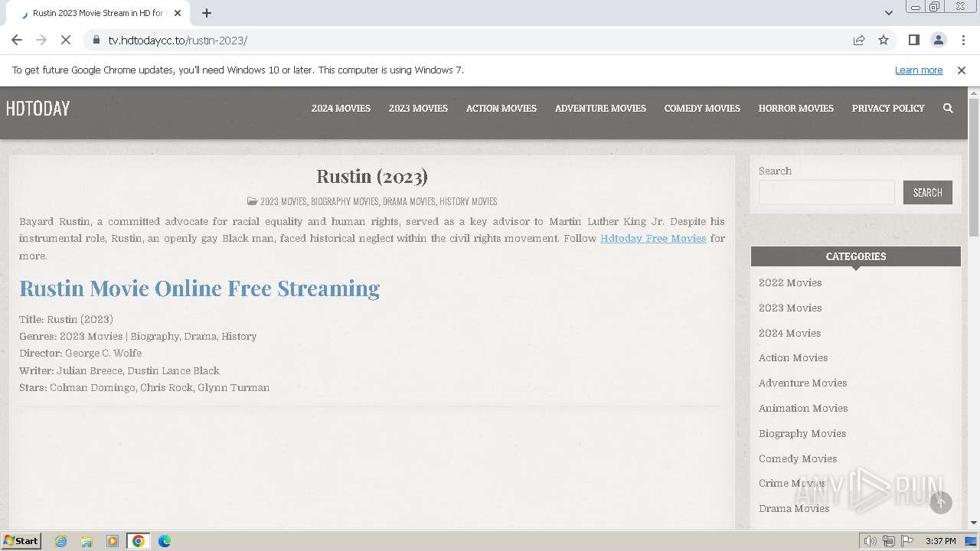Screen dimensions: 980x551
Task: Focus the sidebar Search input field
Action: tap(826, 192)
